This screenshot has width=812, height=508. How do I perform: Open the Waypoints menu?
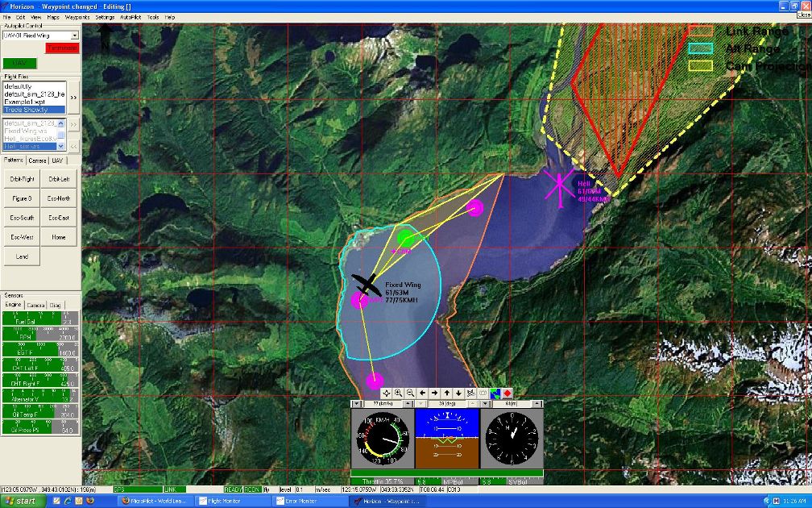77,17
